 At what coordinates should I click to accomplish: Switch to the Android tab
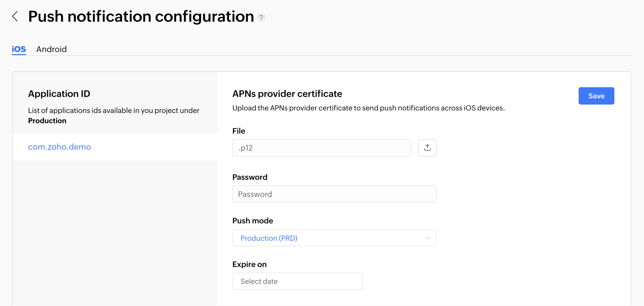point(51,49)
